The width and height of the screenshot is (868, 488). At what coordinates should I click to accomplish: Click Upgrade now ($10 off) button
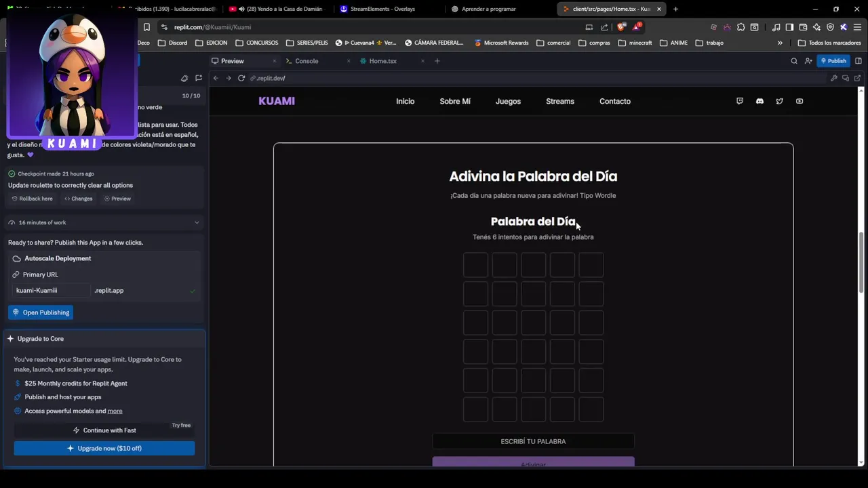(x=104, y=448)
